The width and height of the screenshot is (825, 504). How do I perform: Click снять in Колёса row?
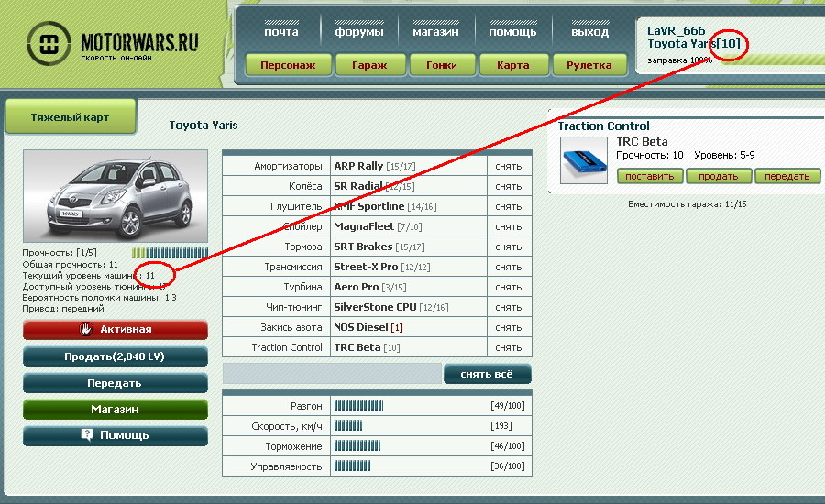tap(509, 186)
